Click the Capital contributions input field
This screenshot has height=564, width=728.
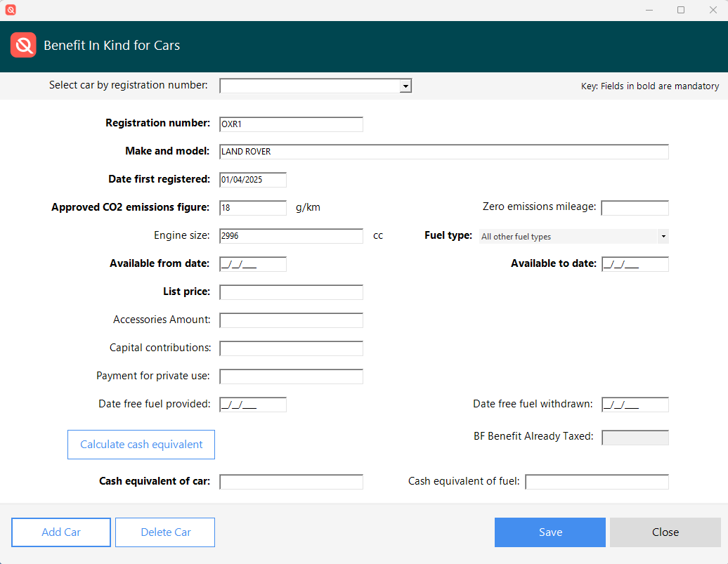(x=291, y=348)
